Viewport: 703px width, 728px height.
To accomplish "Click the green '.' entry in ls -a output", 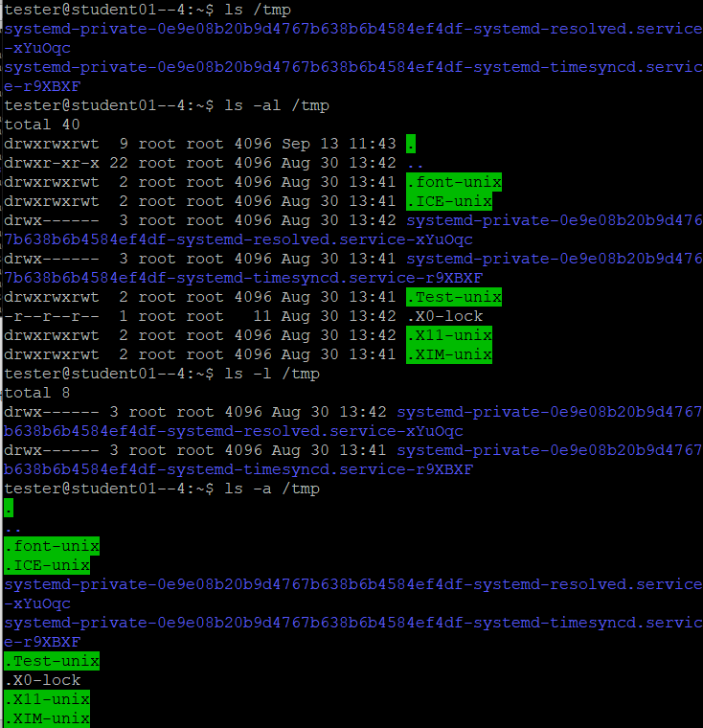I will pos(9,508).
